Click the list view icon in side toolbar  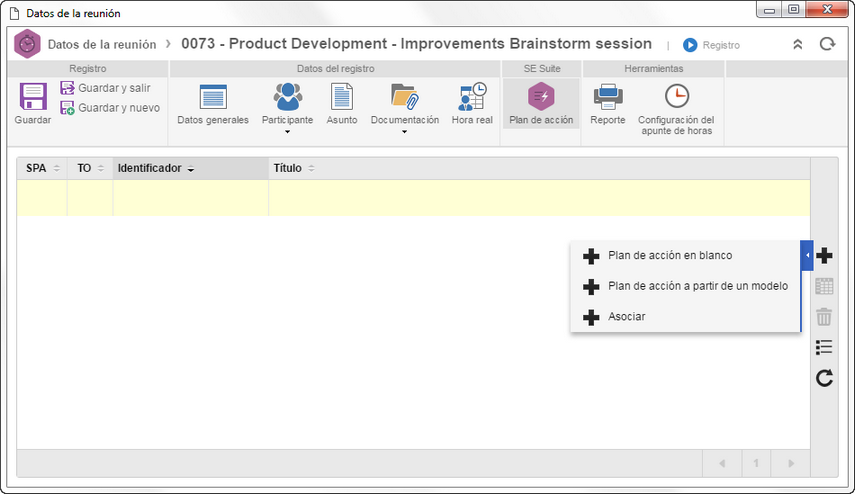[824, 347]
